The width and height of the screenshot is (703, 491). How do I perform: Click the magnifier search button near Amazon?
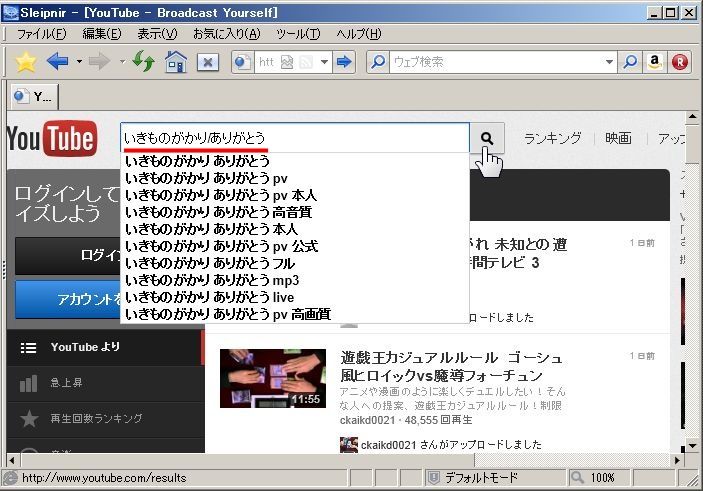point(630,62)
